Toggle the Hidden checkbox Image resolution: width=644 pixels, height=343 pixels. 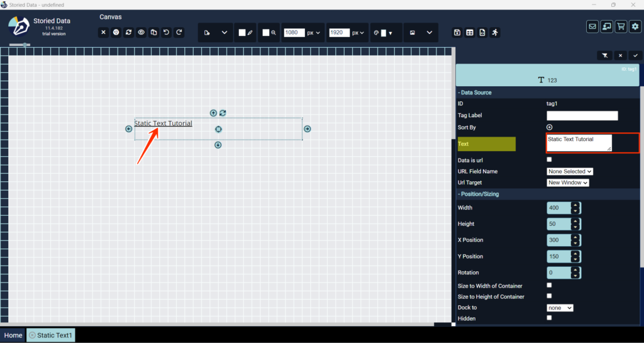click(x=550, y=318)
